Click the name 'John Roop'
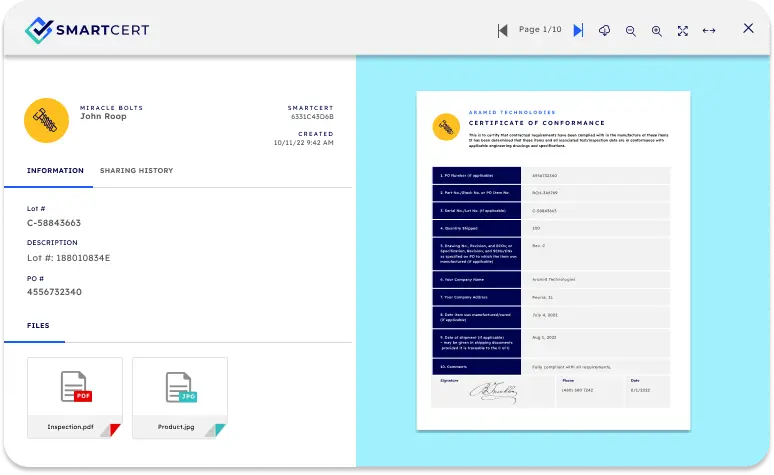The height and width of the screenshot is (475, 774). 103,117
